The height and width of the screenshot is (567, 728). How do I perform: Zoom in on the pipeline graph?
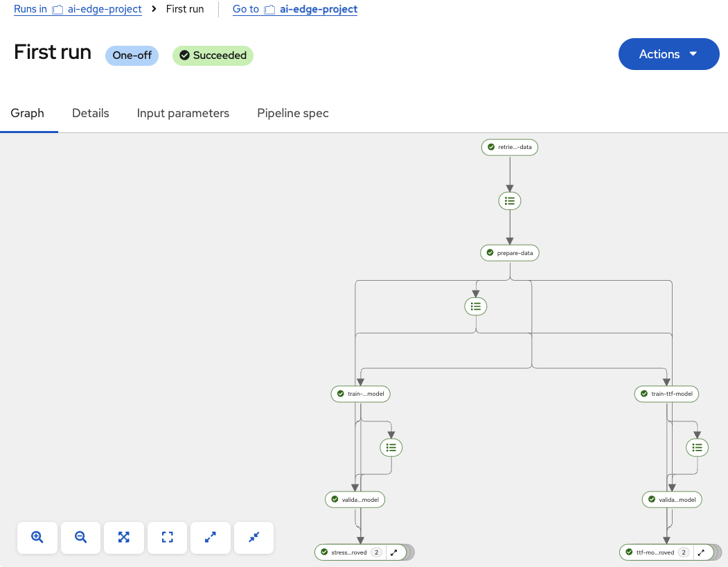point(37,537)
